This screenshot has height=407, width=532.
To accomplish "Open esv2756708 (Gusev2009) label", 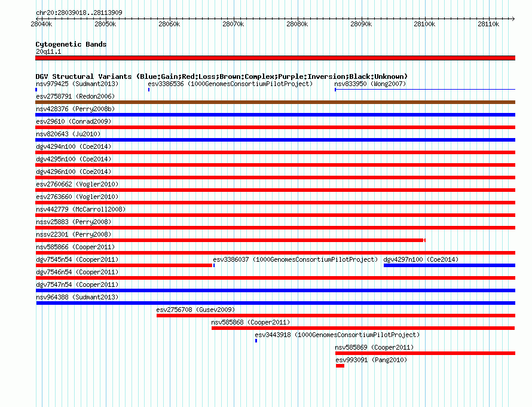I will click(x=195, y=310).
